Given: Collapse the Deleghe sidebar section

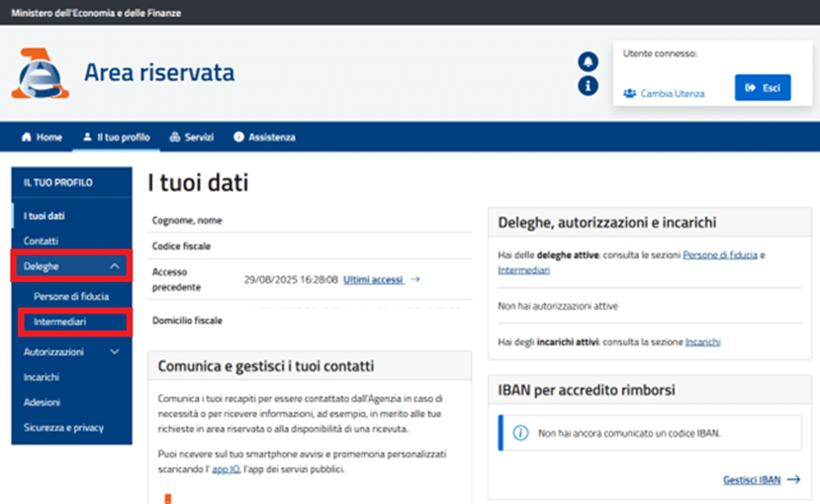Looking at the screenshot, I should point(114,266).
